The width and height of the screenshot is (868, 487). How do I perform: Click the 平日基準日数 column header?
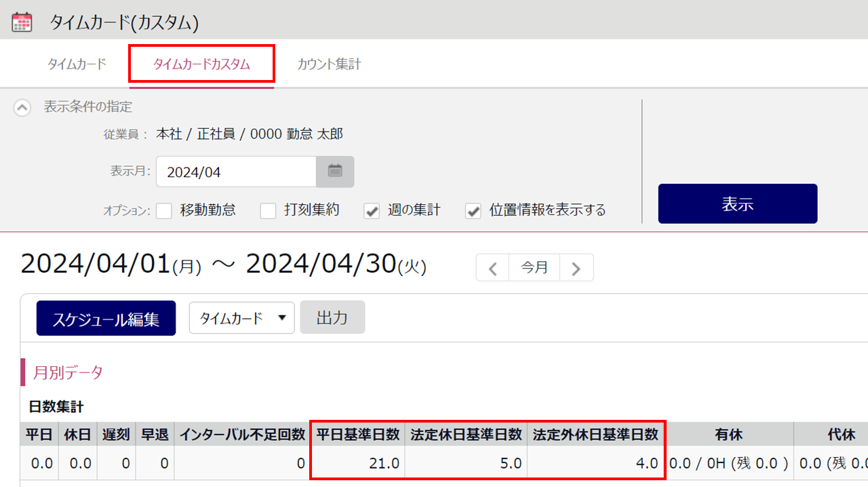point(358,434)
